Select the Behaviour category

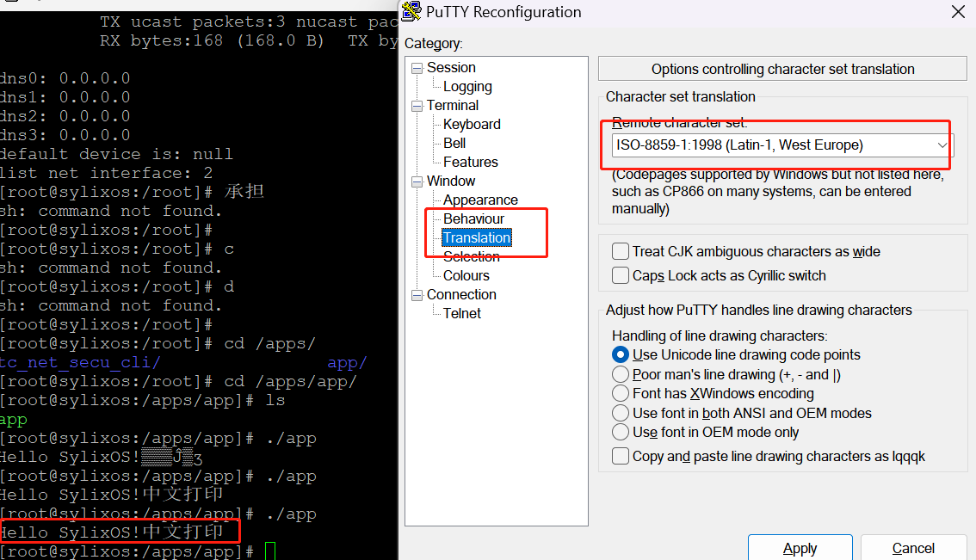473,219
